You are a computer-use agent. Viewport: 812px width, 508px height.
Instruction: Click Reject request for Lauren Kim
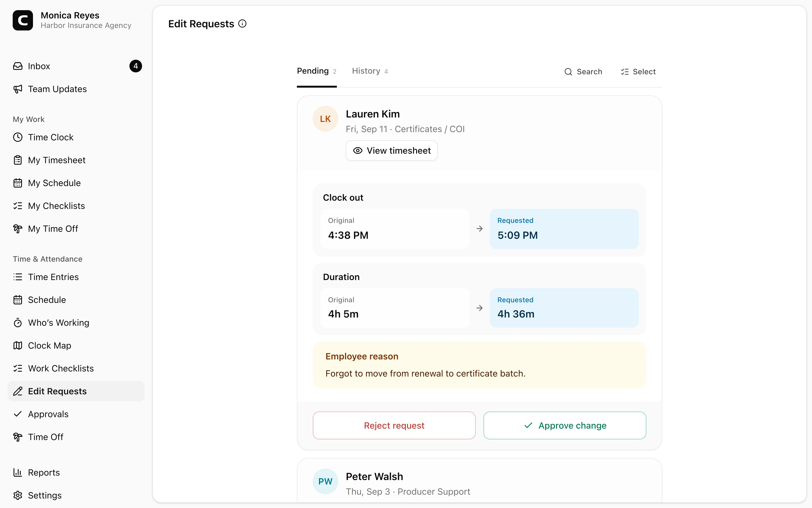tap(394, 426)
